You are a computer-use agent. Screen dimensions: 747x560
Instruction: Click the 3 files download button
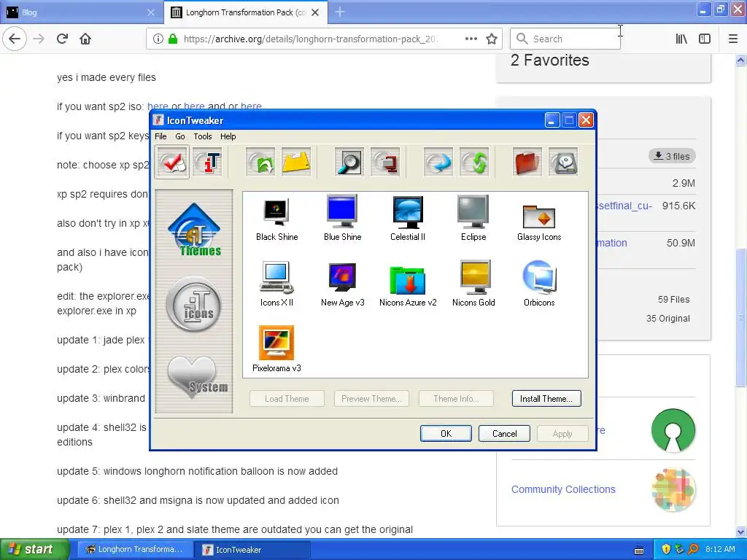(672, 156)
